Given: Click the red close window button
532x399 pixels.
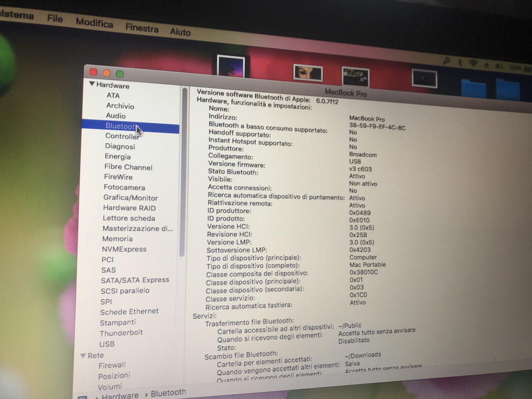Looking at the screenshot, I should [93, 72].
